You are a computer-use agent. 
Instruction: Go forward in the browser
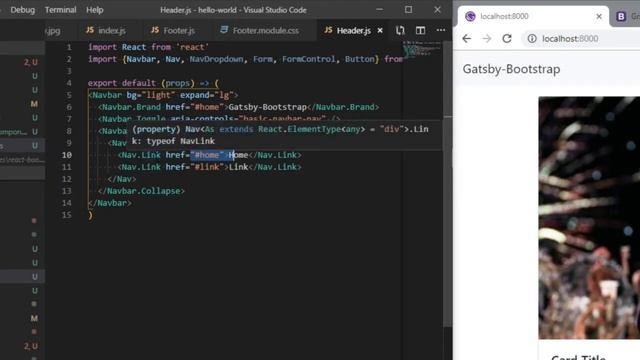(x=487, y=38)
